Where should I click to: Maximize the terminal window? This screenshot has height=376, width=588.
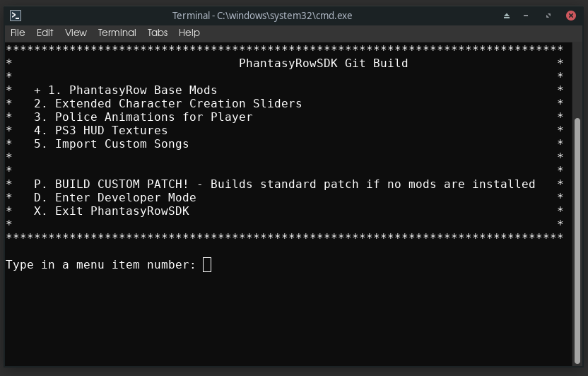pyautogui.click(x=548, y=16)
